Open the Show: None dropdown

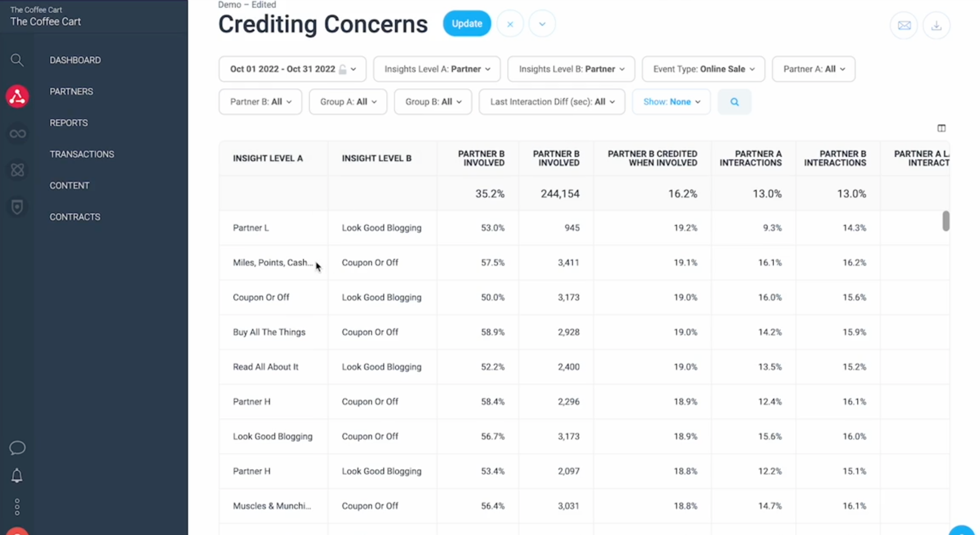click(671, 102)
